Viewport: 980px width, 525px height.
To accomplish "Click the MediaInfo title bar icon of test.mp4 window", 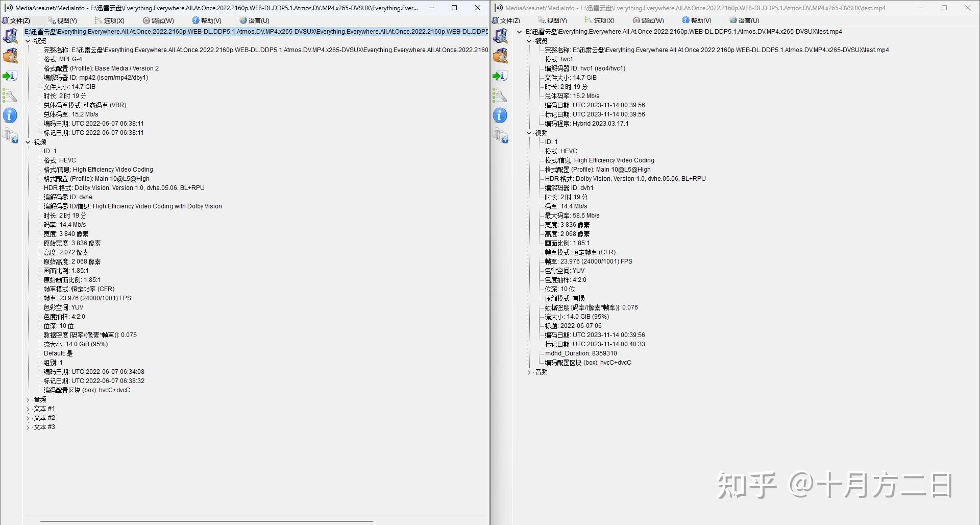I will pos(499,8).
